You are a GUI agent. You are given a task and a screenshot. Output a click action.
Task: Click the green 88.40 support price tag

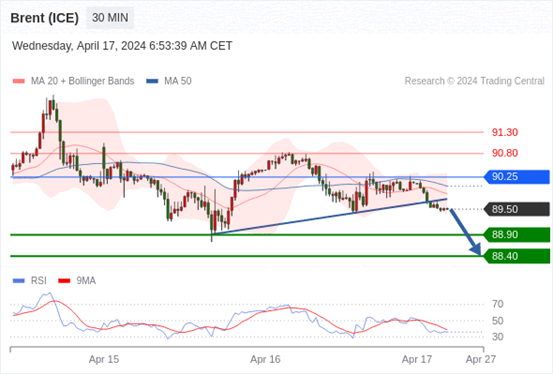516,256
